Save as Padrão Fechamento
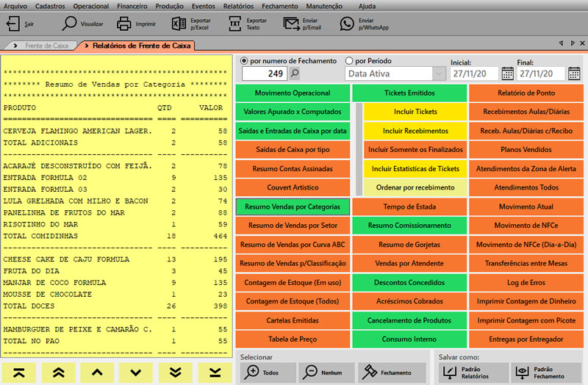 point(546,373)
